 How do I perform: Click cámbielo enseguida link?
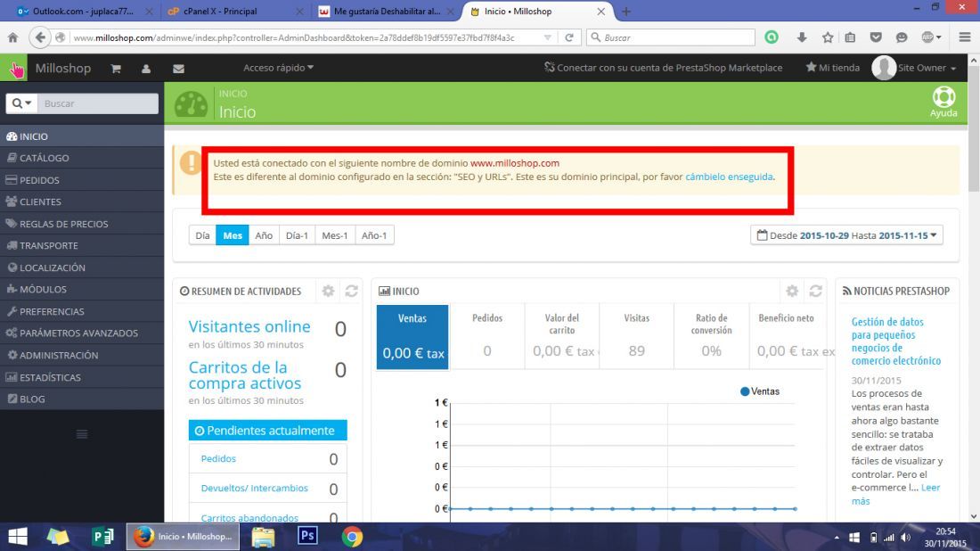click(729, 177)
